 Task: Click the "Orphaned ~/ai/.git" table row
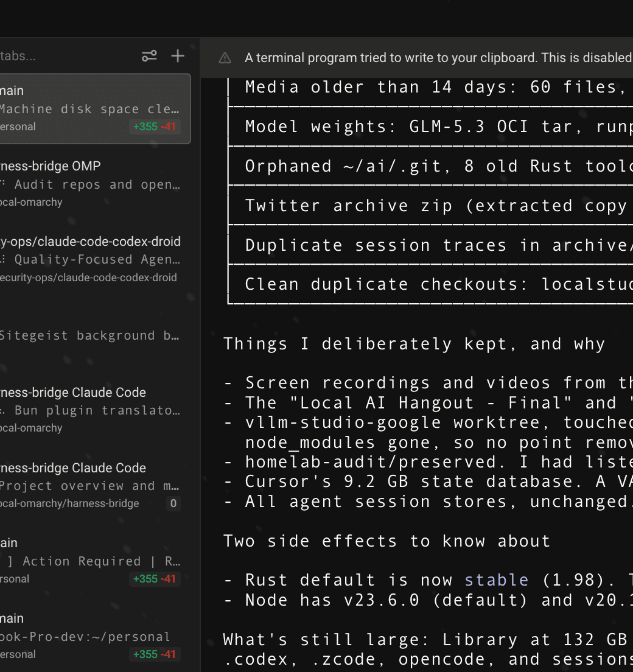[431, 166]
